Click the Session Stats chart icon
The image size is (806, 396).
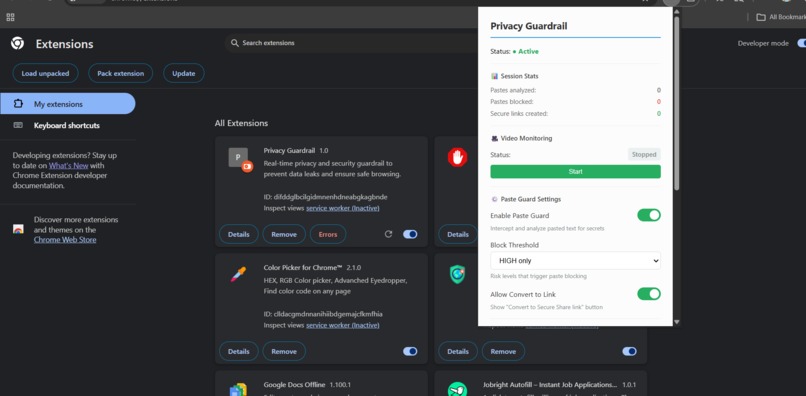(494, 76)
